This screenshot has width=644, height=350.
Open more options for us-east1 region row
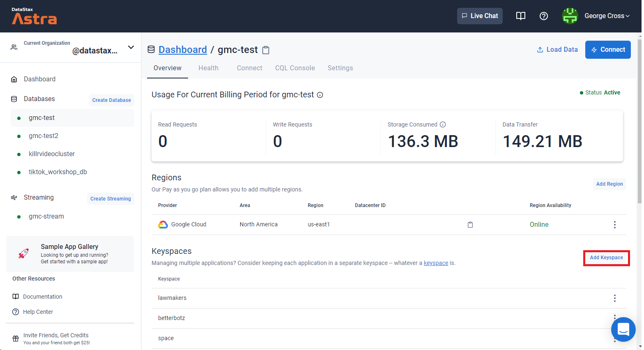pos(615,225)
